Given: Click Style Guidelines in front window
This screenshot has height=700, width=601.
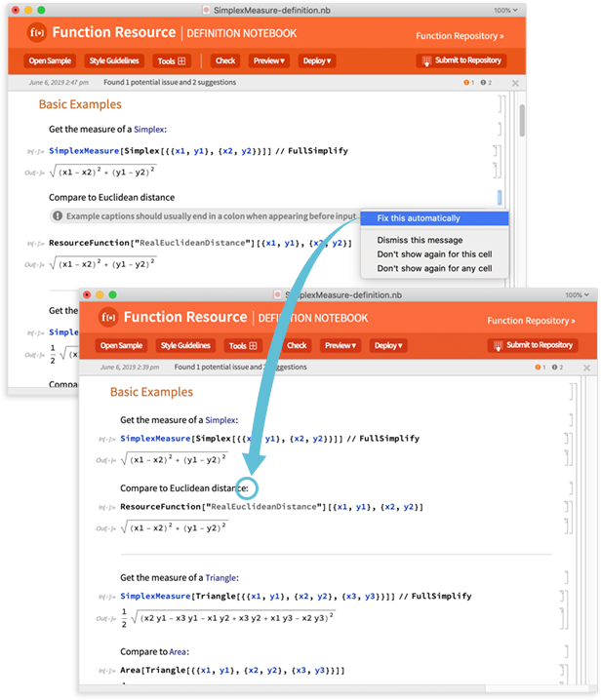Looking at the screenshot, I should pyautogui.click(x=185, y=345).
